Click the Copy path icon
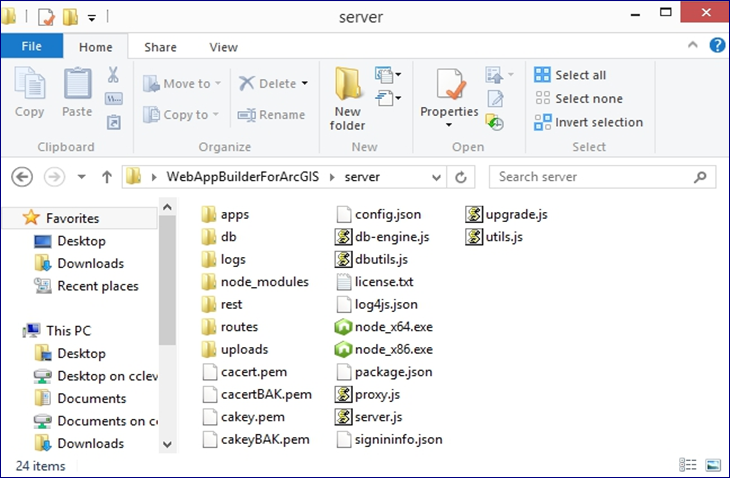Screen dimensions: 730x478 pyautogui.click(x=114, y=99)
